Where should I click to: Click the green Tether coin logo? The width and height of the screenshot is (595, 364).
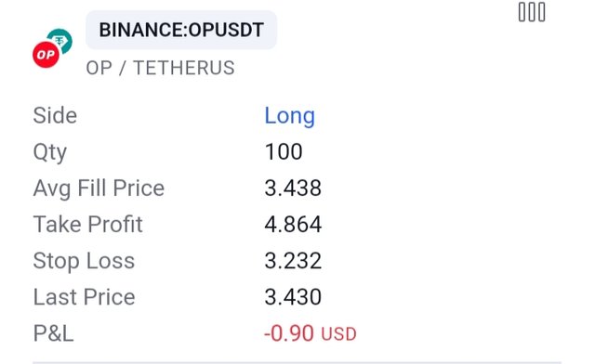coord(61,40)
